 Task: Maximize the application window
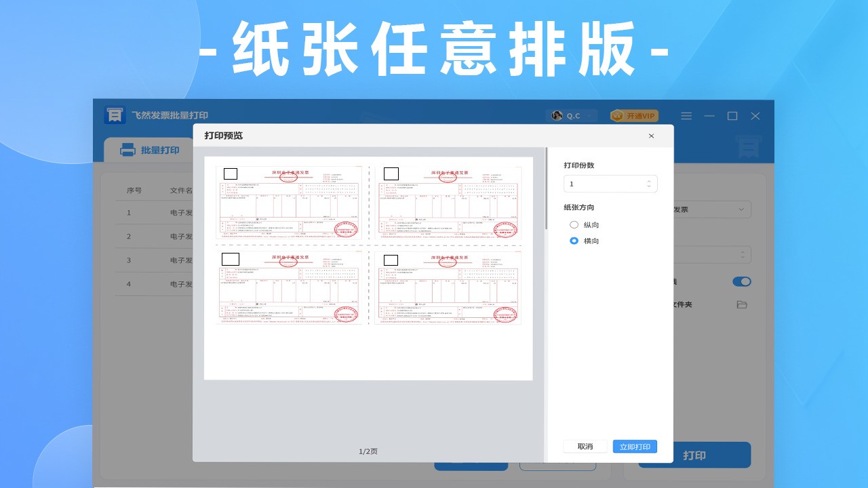pos(732,116)
